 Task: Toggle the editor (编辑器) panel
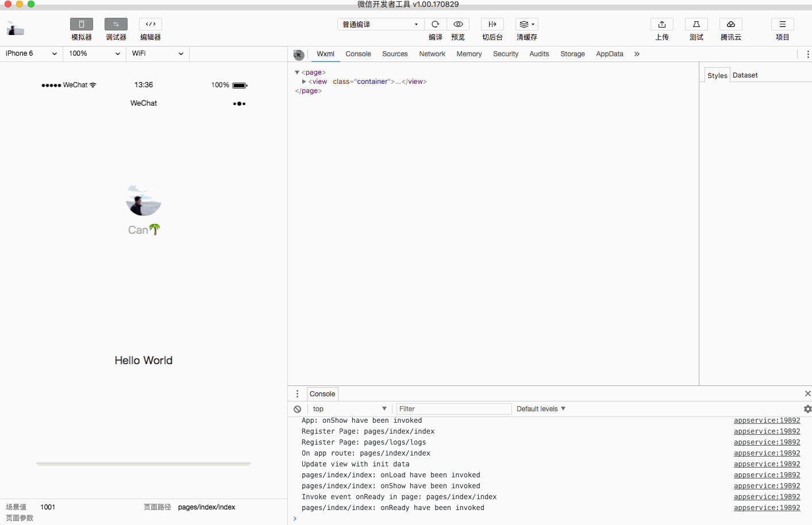pos(150,24)
